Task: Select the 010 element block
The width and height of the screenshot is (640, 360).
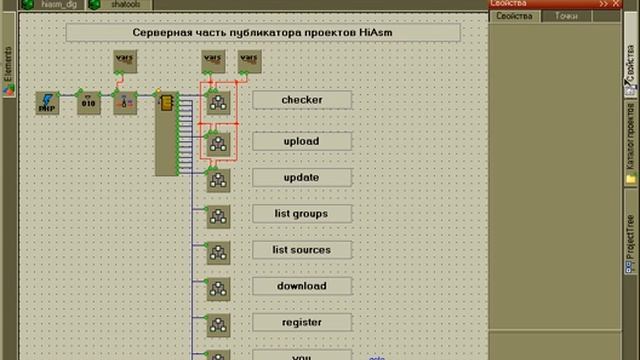Action: [x=89, y=103]
